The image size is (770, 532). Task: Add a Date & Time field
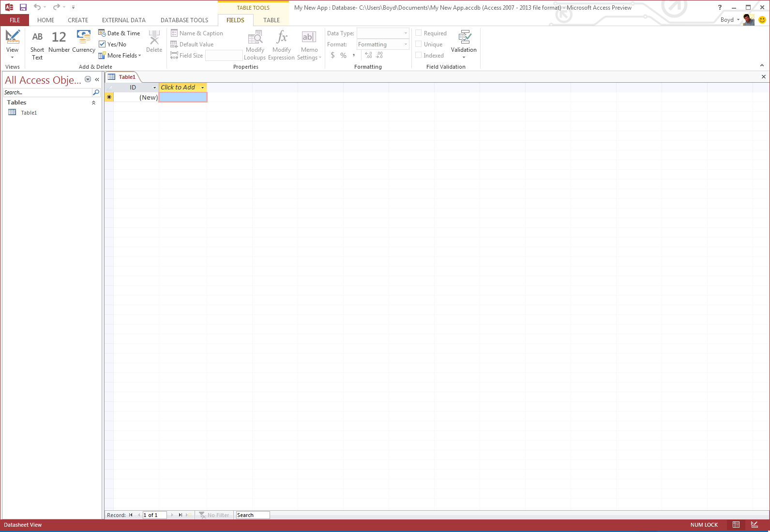point(119,33)
